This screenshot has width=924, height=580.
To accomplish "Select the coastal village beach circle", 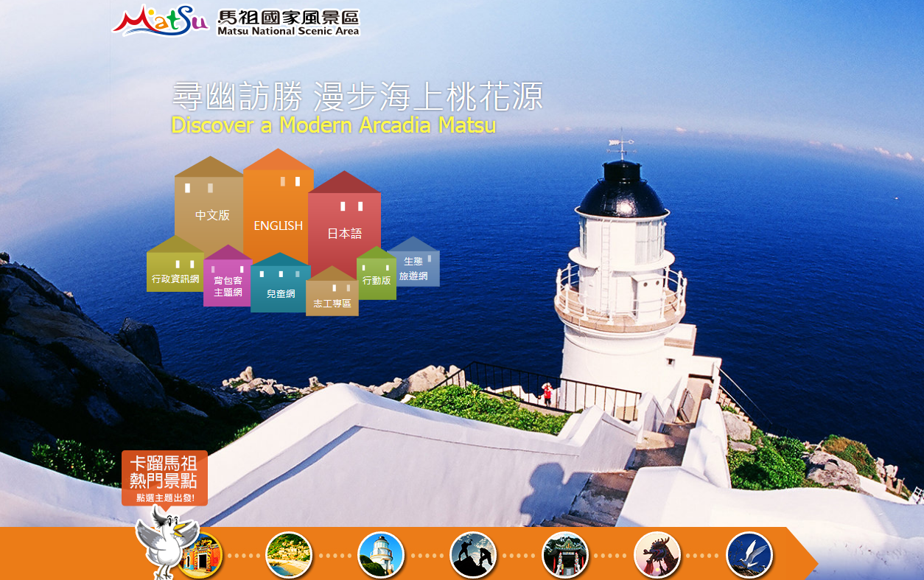I will tap(288, 556).
